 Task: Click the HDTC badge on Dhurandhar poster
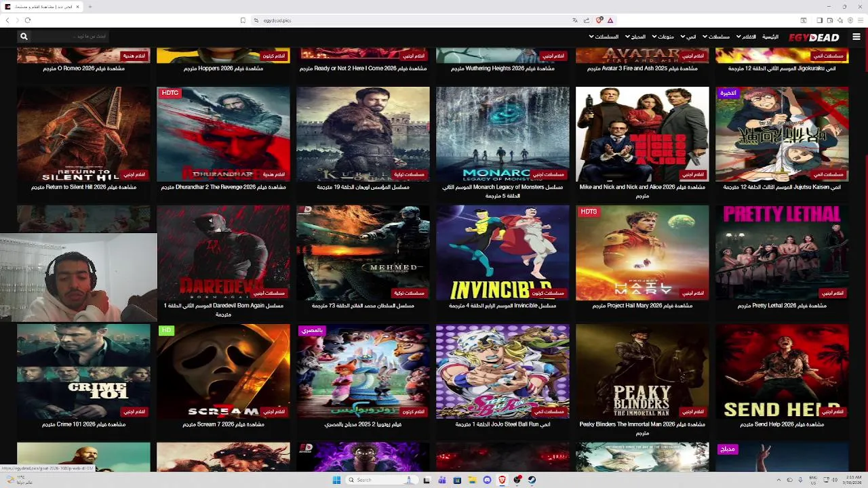click(x=170, y=93)
